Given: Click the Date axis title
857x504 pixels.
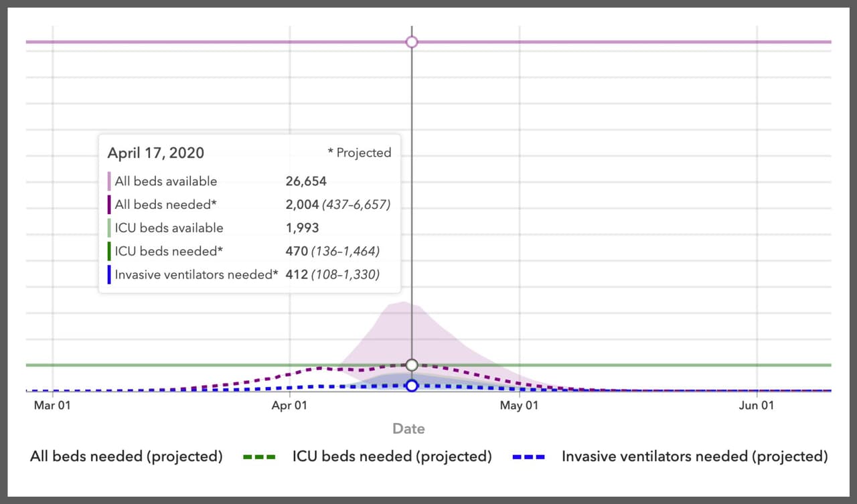Looking at the screenshot, I should 408,428.
